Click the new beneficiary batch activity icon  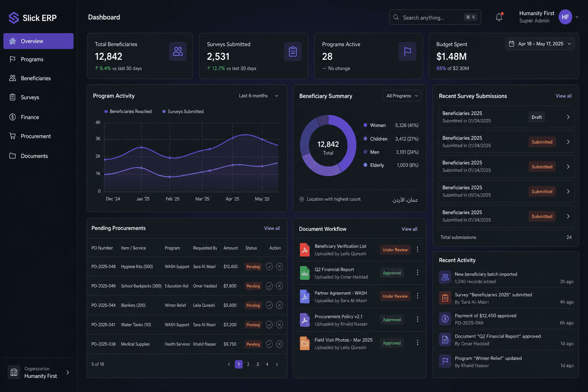pyautogui.click(x=445, y=277)
